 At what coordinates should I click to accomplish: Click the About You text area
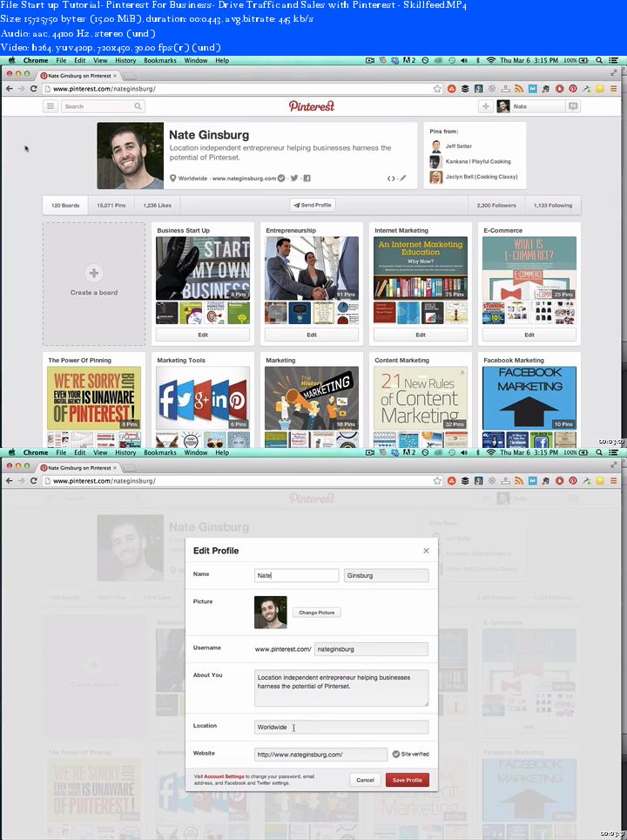coord(341,688)
